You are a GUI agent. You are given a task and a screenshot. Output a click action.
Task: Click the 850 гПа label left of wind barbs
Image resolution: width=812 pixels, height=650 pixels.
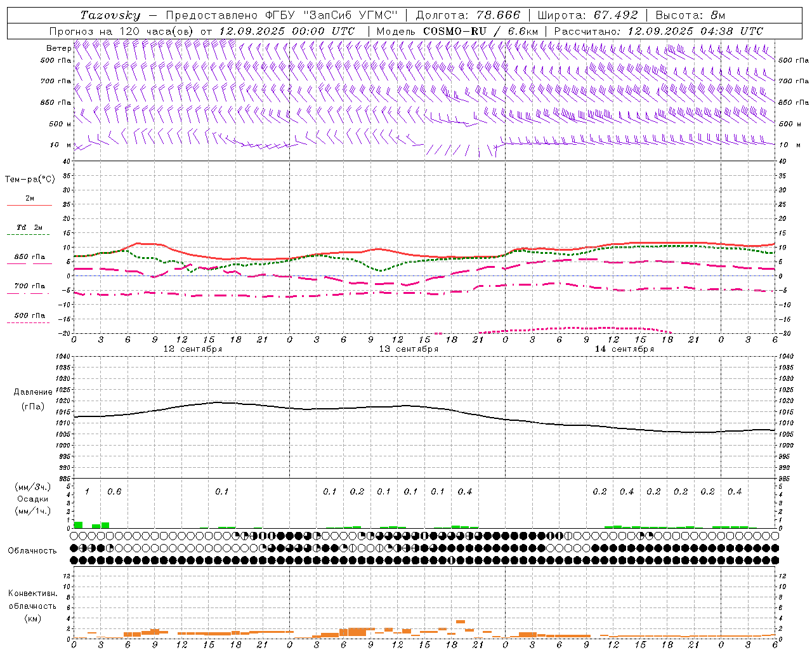pos(56,102)
